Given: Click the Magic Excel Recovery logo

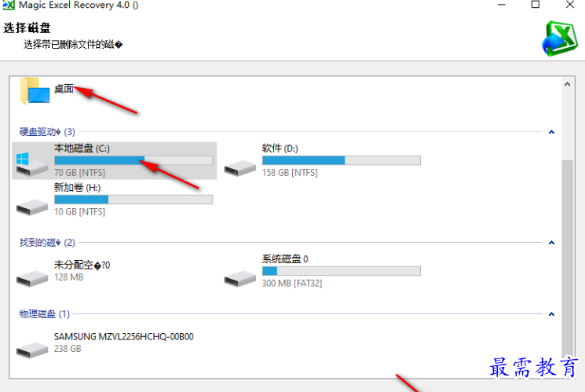Looking at the screenshot, I should click(560, 38).
